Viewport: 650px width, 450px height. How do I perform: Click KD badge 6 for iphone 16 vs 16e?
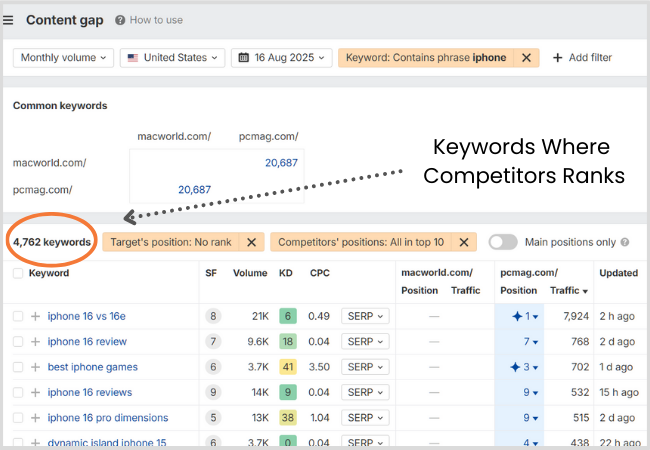point(288,316)
